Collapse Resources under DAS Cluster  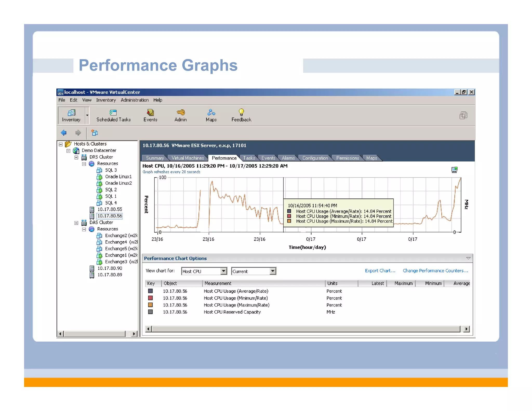[84, 229]
